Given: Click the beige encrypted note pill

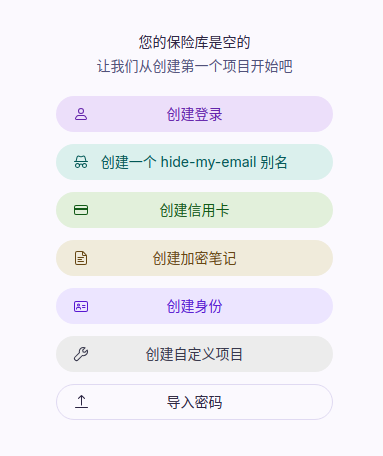Looking at the screenshot, I should [x=194, y=258].
